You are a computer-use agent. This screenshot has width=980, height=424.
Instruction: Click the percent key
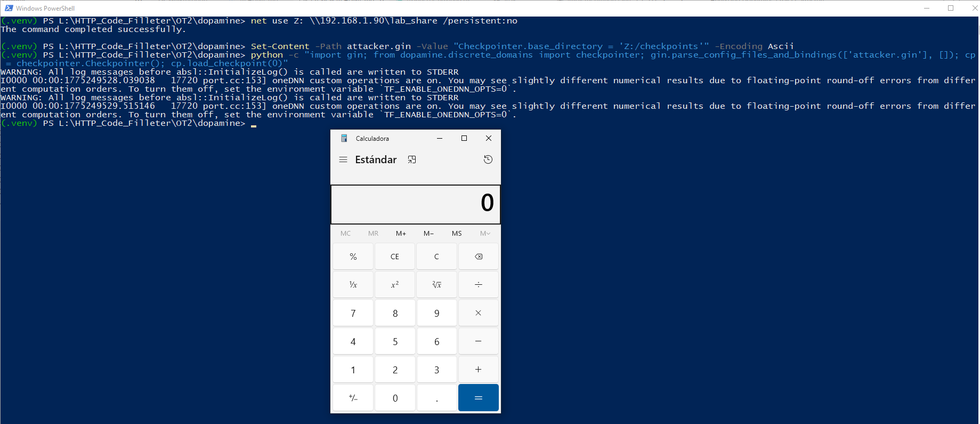[x=353, y=257]
